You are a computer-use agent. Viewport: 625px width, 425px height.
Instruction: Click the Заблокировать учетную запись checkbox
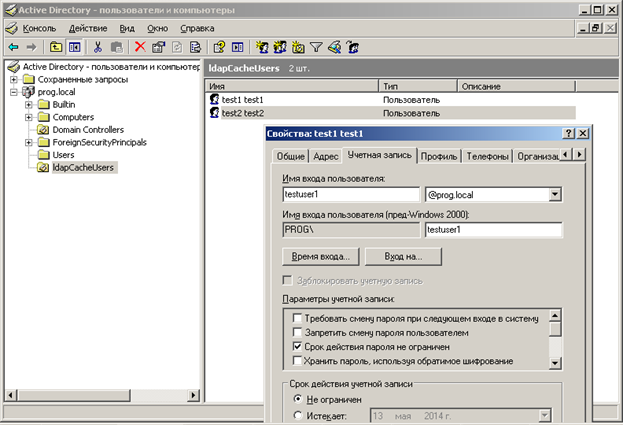[x=287, y=281]
